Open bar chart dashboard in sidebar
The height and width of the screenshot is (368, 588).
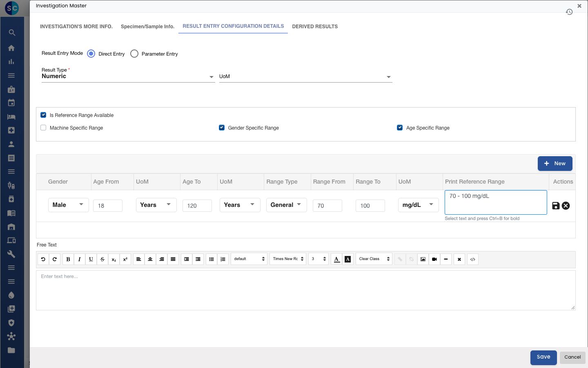(x=11, y=62)
